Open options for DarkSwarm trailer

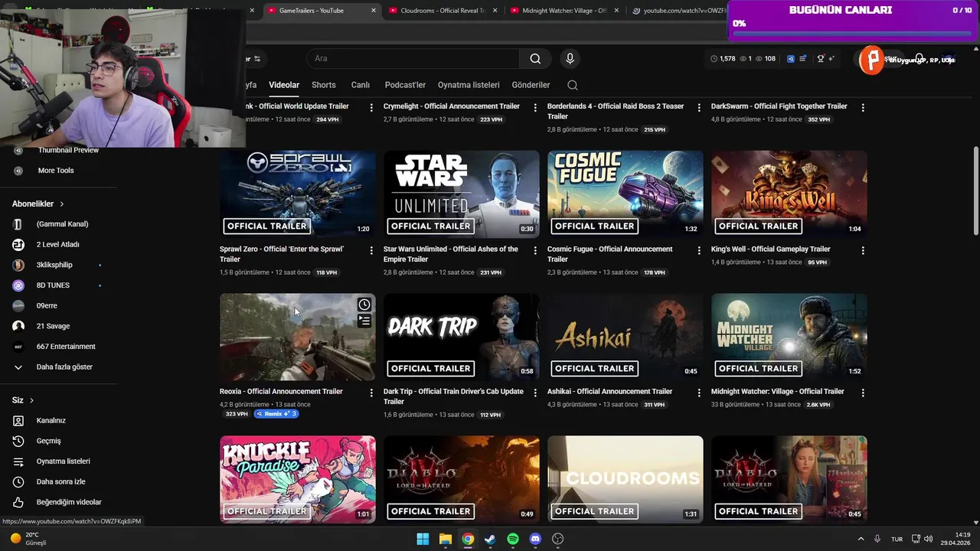click(863, 108)
